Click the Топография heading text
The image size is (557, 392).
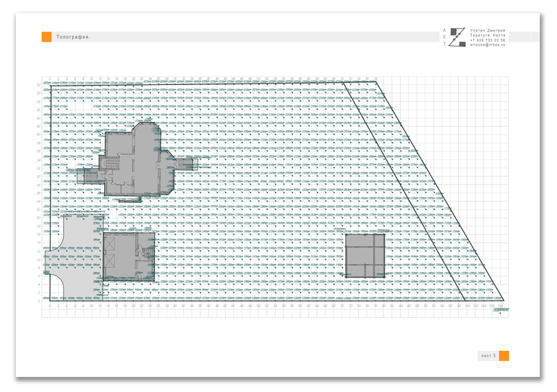click(x=73, y=37)
